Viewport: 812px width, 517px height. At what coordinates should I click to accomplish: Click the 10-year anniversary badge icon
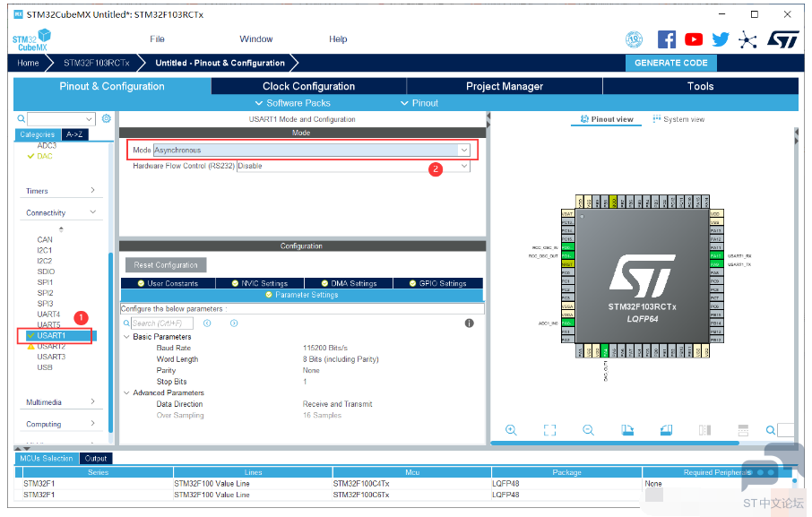pos(634,39)
